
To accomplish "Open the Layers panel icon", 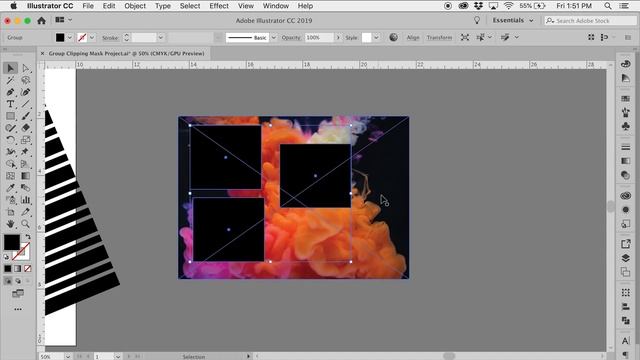I will [625, 258].
